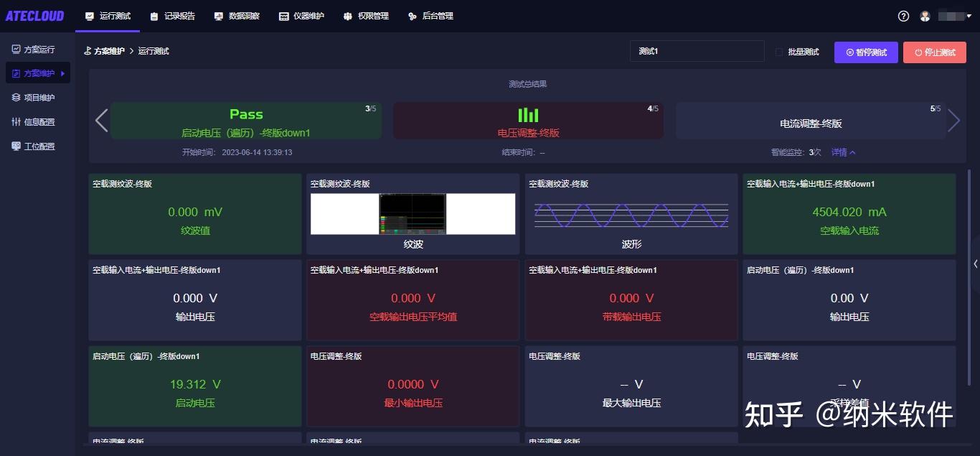Viewport: 980px width, 456px height.
Task: Click the 暂停测试 pause button
Action: [866, 52]
